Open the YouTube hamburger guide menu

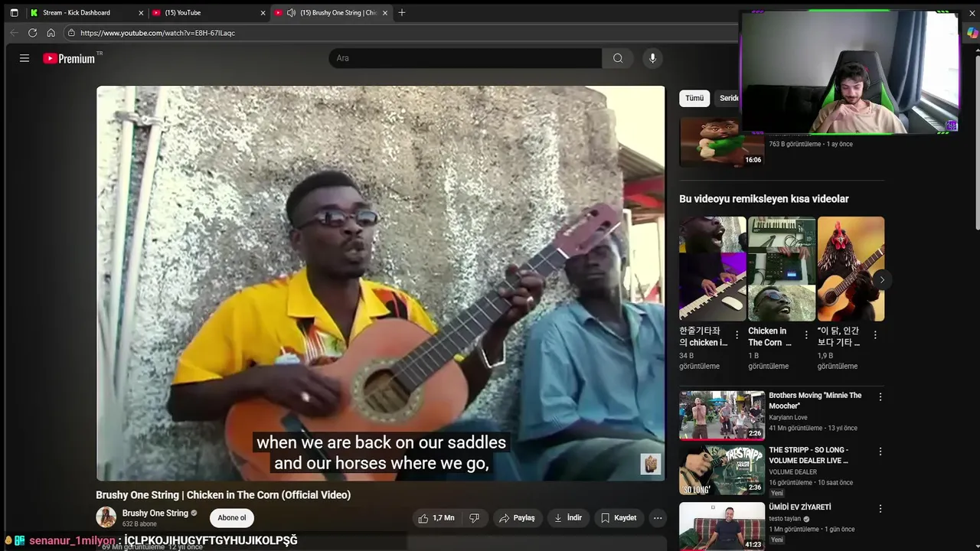tap(24, 58)
